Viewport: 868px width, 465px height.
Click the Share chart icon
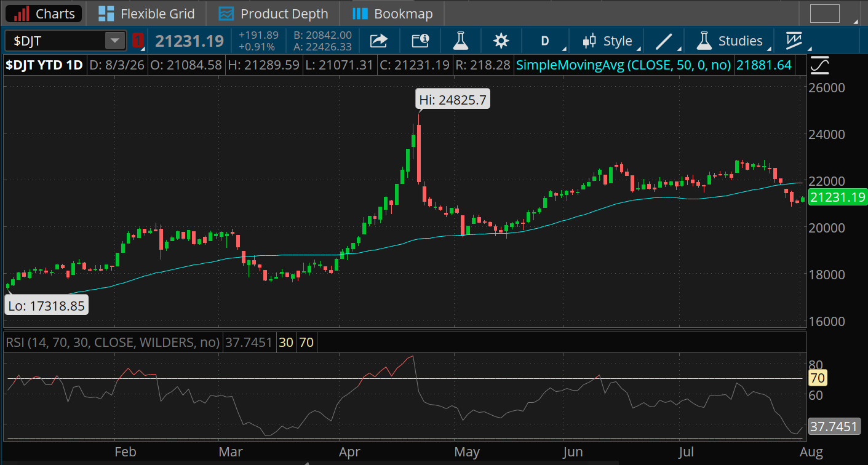(378, 41)
